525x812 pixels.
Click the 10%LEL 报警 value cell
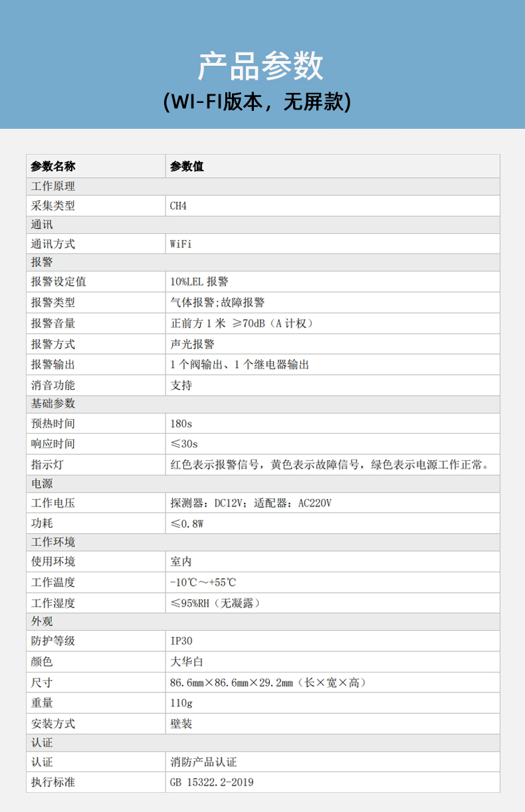coord(199,282)
